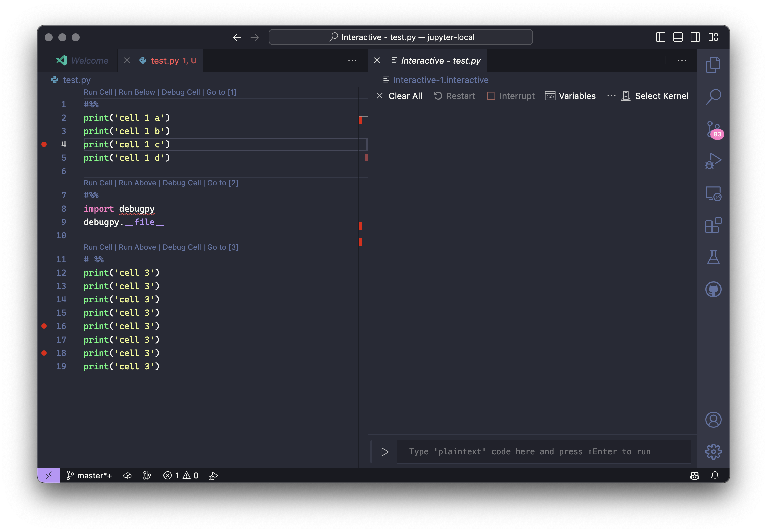The width and height of the screenshot is (767, 532).
Task: Toggle the breakpoint on line 4
Action: (44, 144)
